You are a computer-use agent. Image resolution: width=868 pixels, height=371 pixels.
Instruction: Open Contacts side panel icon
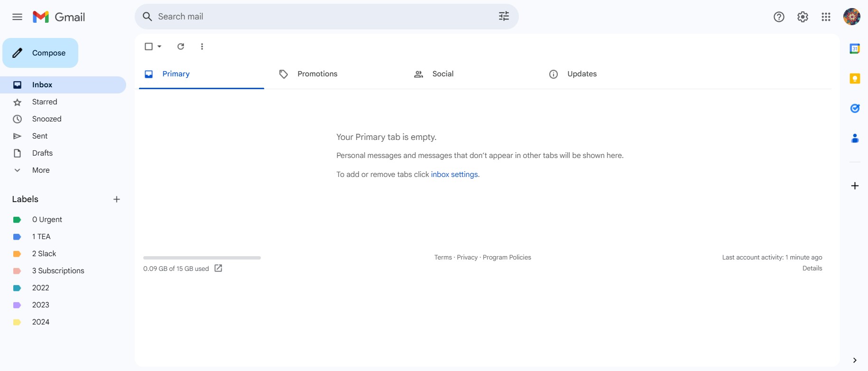[855, 139]
